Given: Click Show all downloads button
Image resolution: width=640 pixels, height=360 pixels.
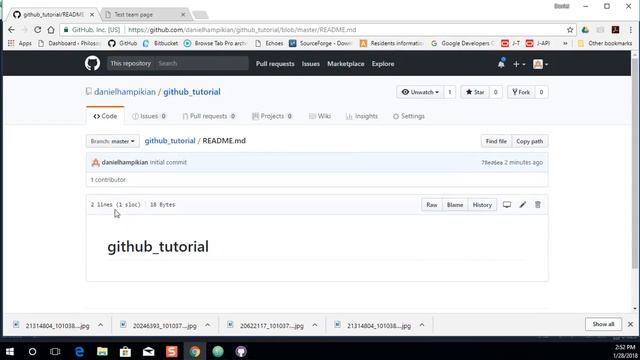Looking at the screenshot, I should coord(603,324).
